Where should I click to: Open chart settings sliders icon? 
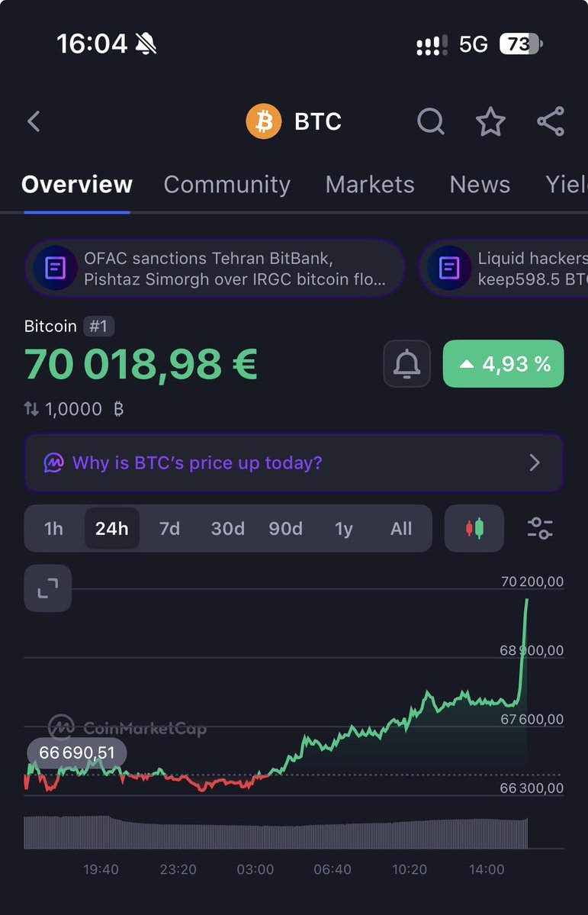pyautogui.click(x=540, y=528)
